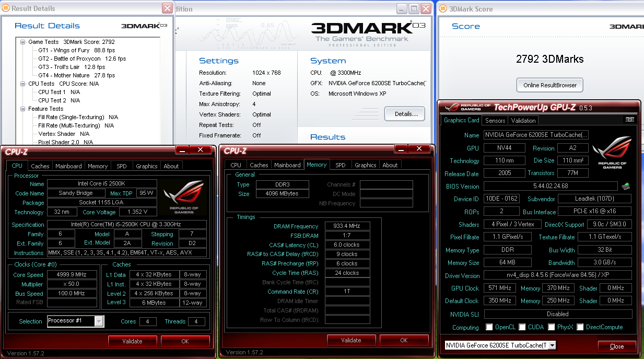The height and width of the screenshot is (359, 644).
Task: Click the CAS# Latency 6.0 clocks value
Action: click(347, 245)
